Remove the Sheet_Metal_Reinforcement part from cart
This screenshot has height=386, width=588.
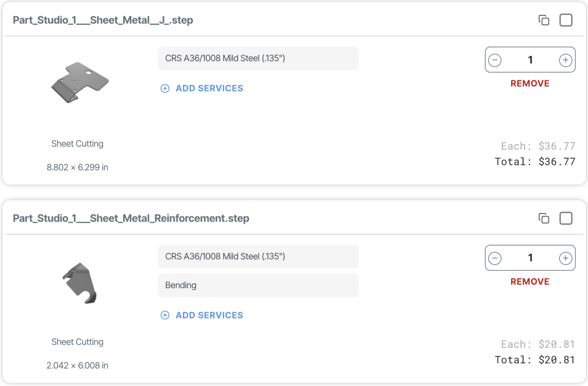(x=530, y=282)
